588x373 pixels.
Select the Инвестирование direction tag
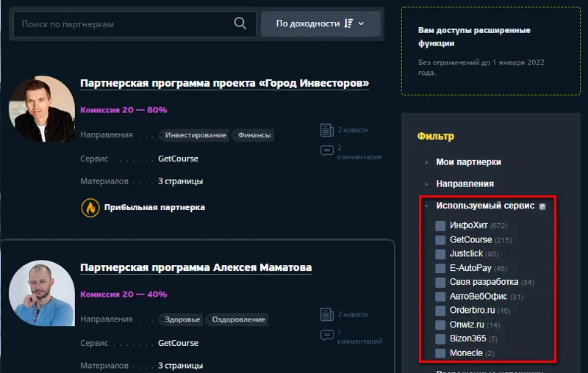(195, 135)
